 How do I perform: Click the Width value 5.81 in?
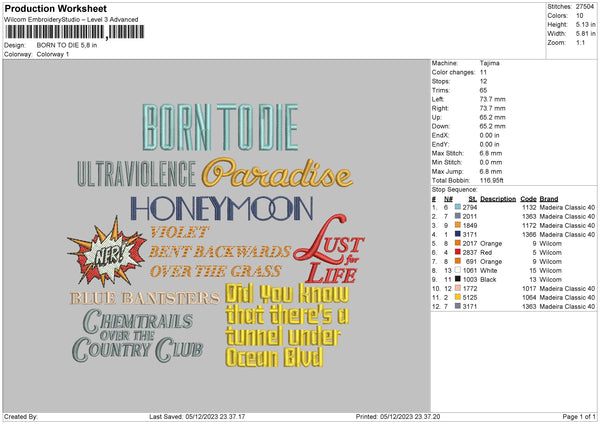(x=585, y=34)
